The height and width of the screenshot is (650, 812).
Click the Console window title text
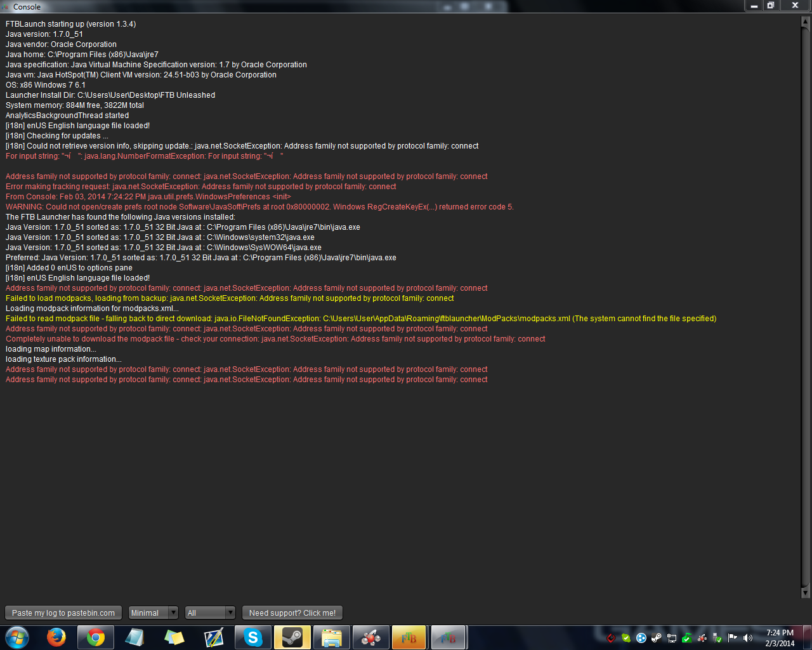[x=27, y=7]
